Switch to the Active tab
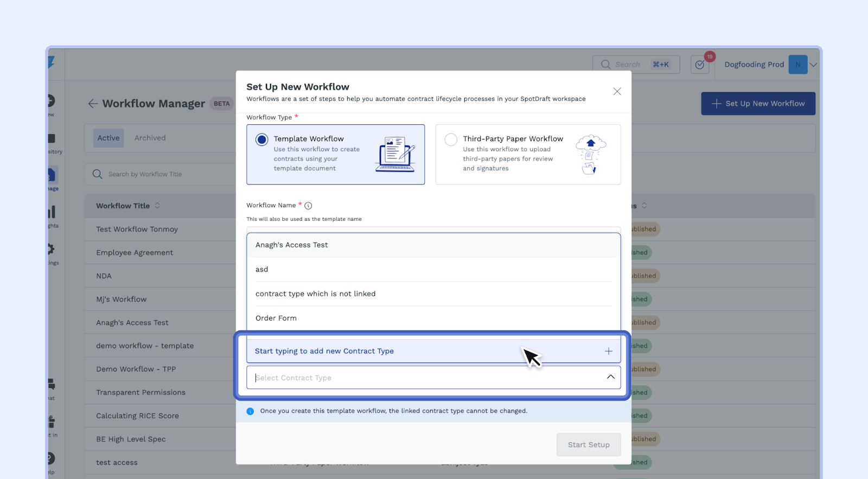This screenshot has width=868, height=479. [x=108, y=138]
